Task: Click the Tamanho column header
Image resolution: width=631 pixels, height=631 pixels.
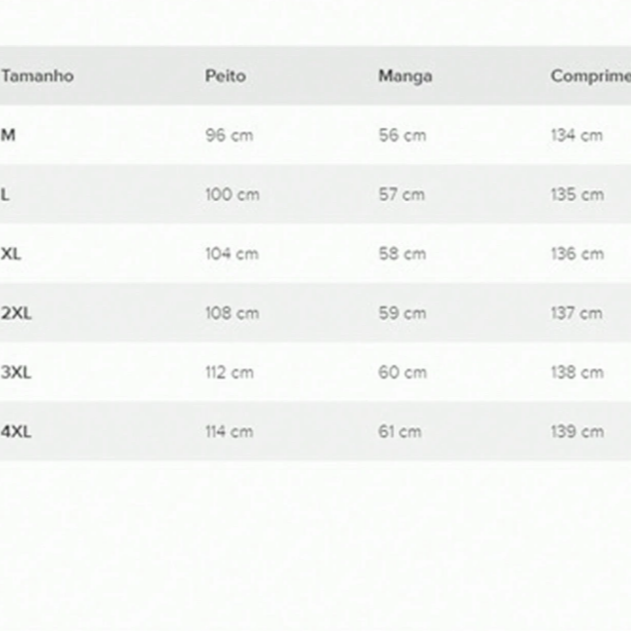Action: pos(38,76)
